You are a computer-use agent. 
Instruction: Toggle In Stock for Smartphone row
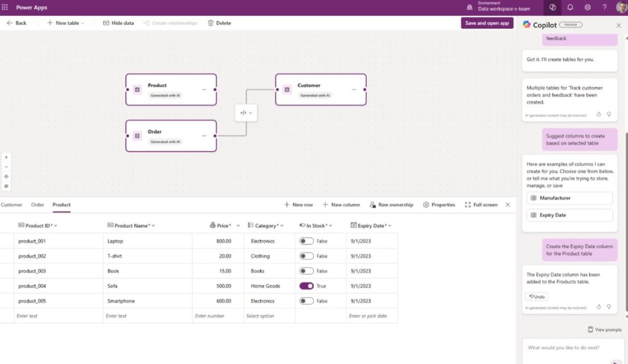[x=307, y=301]
